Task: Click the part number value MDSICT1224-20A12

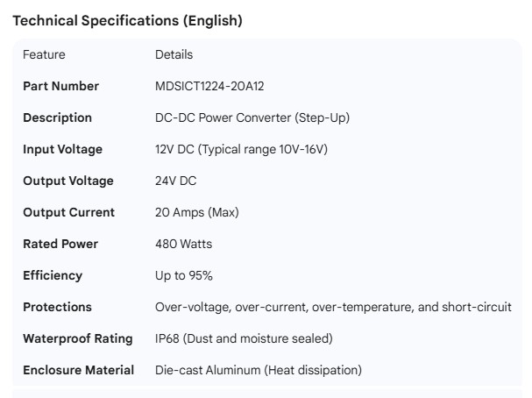Action: pos(209,86)
